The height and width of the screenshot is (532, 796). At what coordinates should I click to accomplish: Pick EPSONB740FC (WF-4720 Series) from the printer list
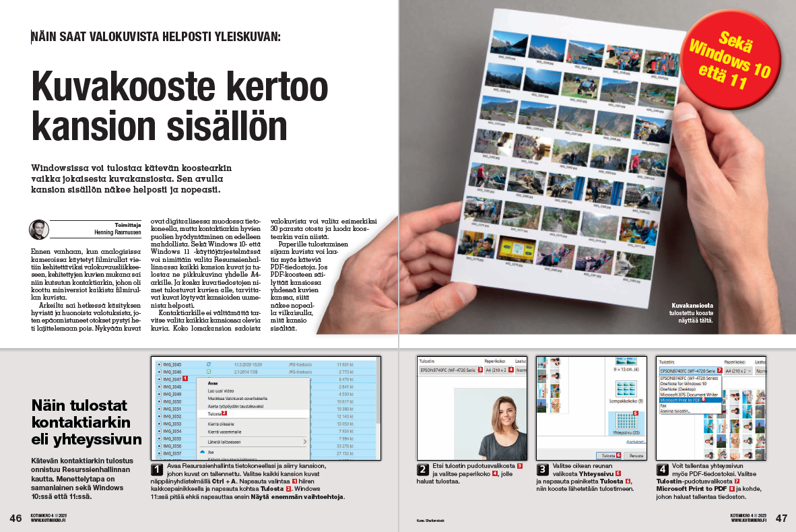[x=689, y=378]
